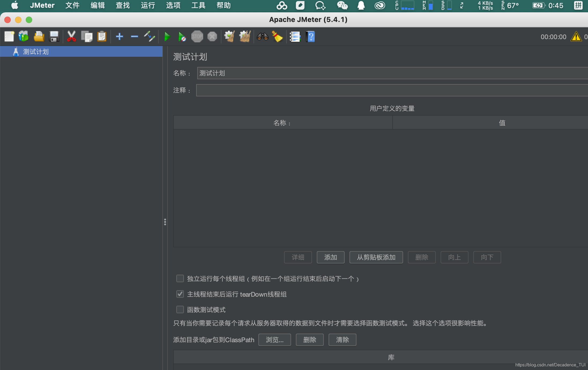588x370 pixels.
Task: Select the Save toolbar icon
Action: (x=54, y=36)
